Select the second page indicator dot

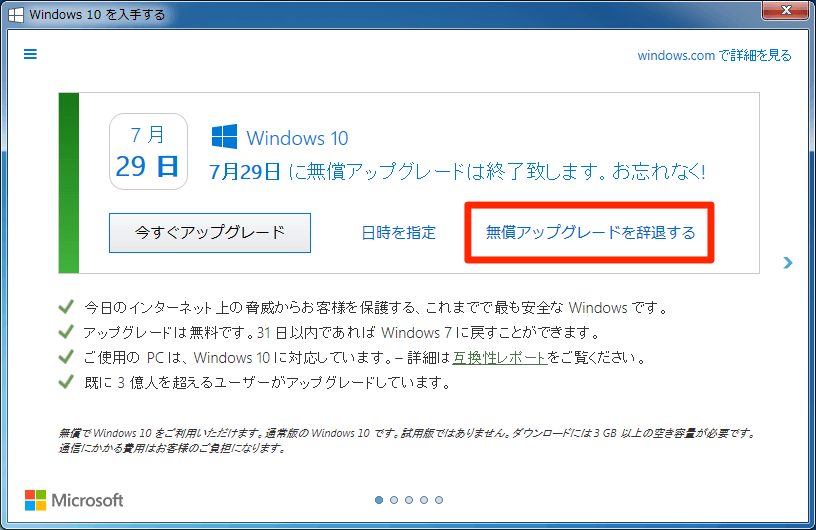tap(394, 500)
